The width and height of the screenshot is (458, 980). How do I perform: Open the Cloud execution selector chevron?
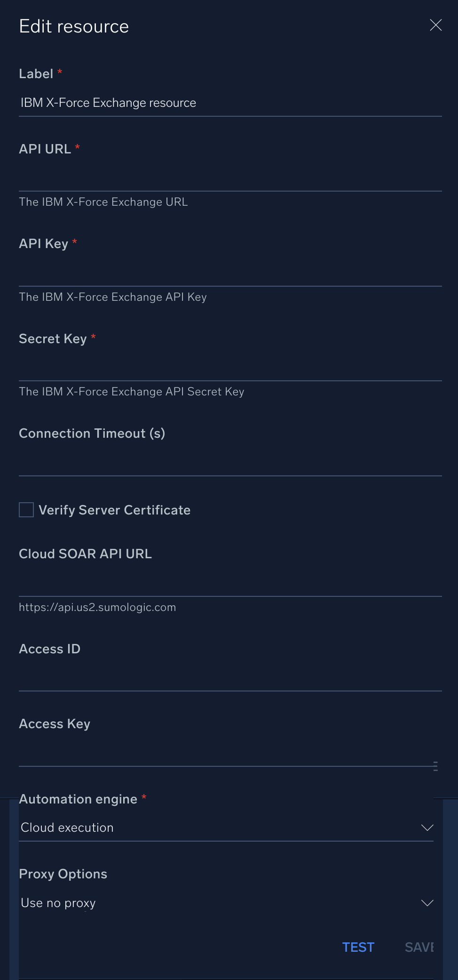tap(427, 827)
